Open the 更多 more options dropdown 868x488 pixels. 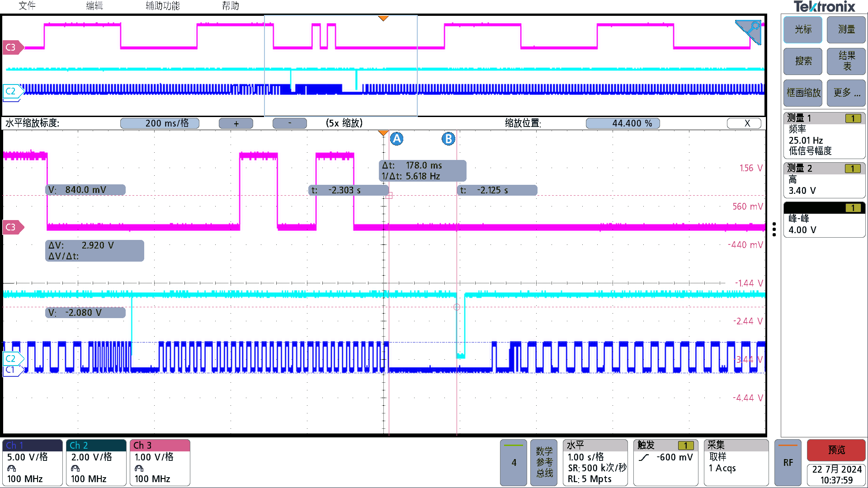click(x=846, y=93)
